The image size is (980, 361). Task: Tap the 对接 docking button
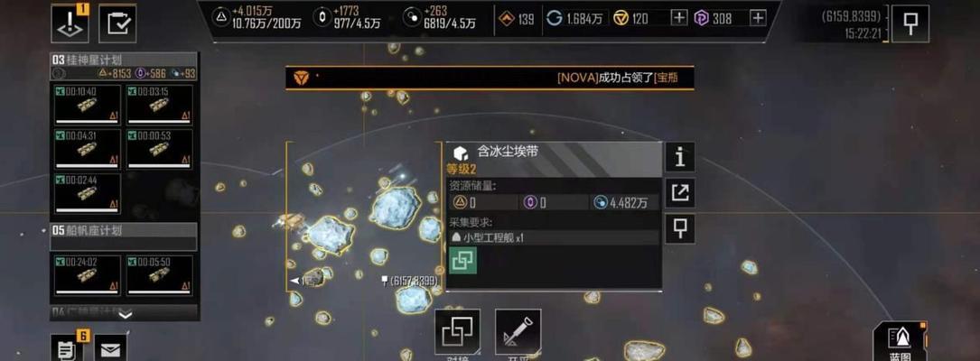click(458, 335)
